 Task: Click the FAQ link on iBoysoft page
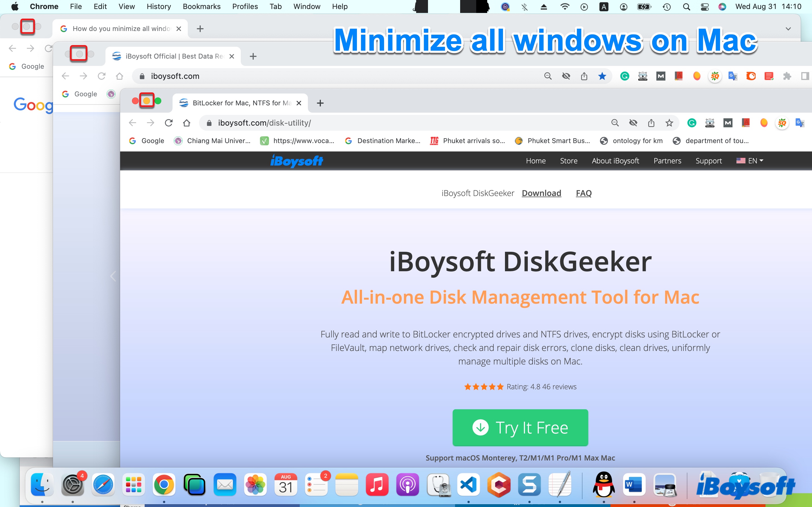pyautogui.click(x=584, y=193)
